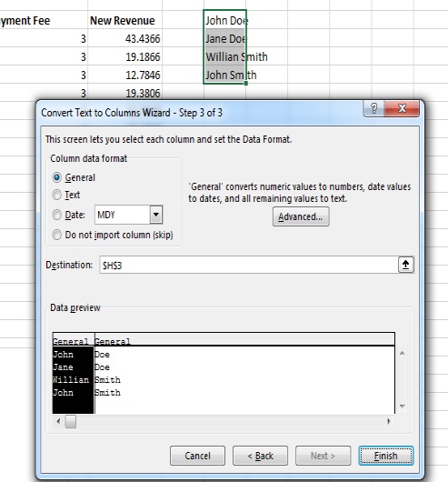Image resolution: width=448 pixels, height=482 pixels.
Task: Open Advanced text import settings
Action: click(x=301, y=216)
